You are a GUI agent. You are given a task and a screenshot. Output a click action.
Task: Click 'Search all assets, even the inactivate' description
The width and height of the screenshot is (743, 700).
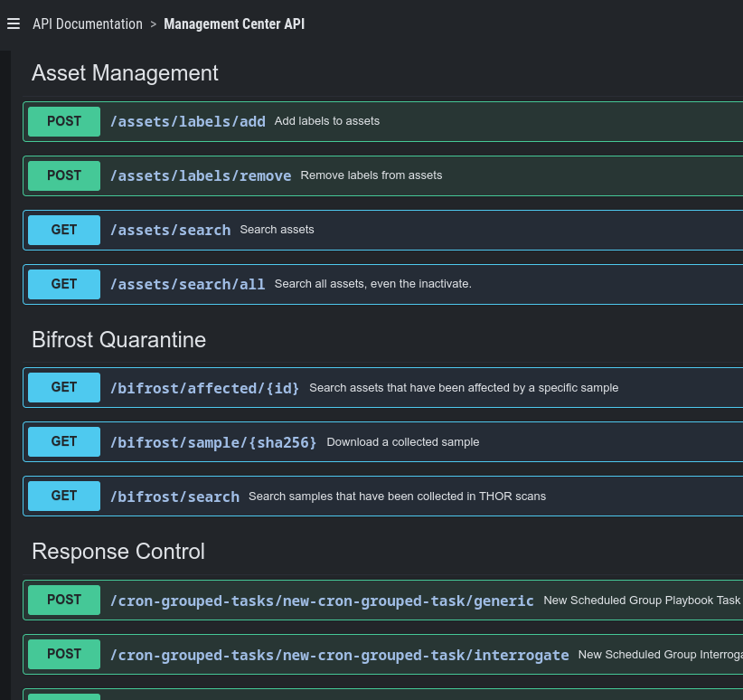point(372,284)
